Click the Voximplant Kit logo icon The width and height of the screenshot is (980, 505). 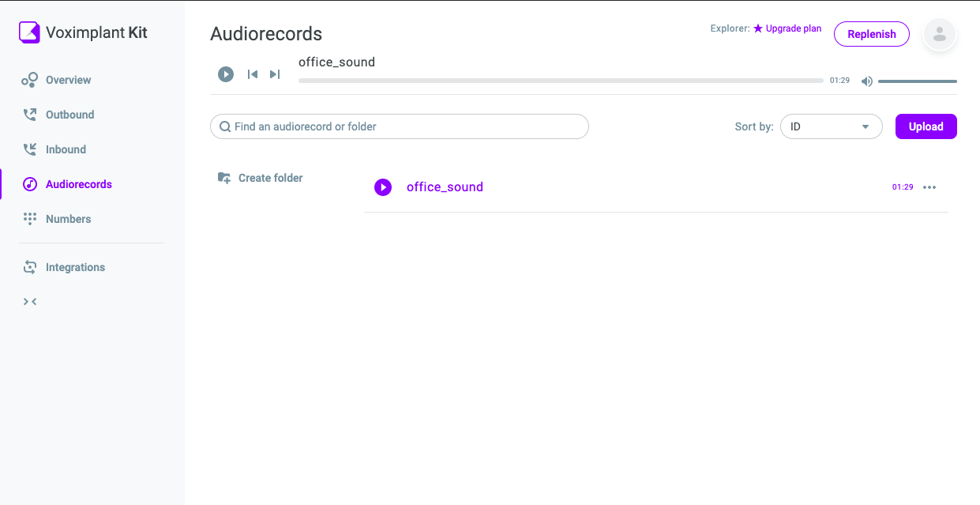point(29,32)
